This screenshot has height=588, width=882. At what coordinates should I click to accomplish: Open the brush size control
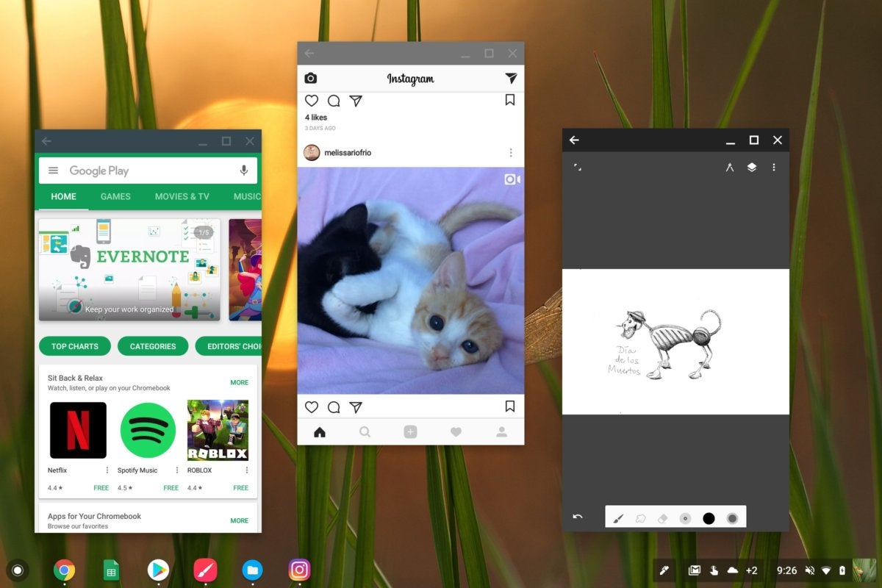[686, 518]
